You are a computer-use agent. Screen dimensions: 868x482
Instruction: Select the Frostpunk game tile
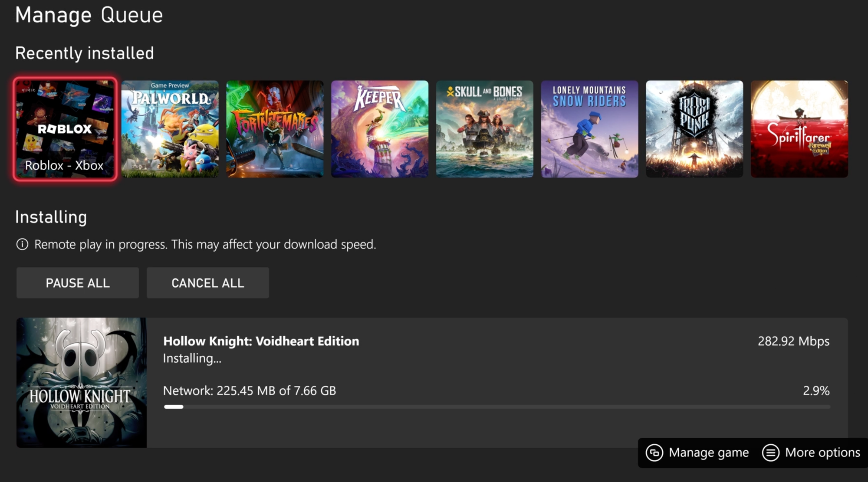(x=694, y=129)
